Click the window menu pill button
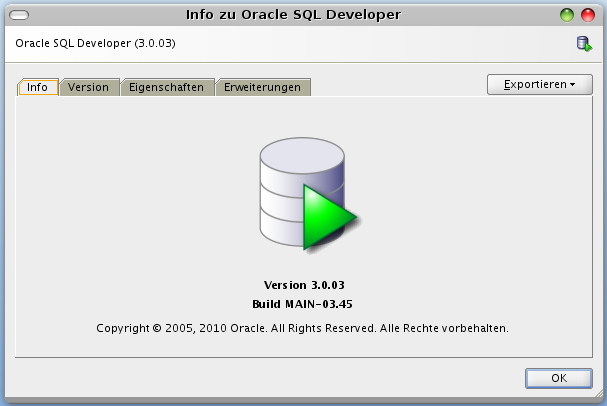Viewport: 607px width, 406px height. point(19,15)
